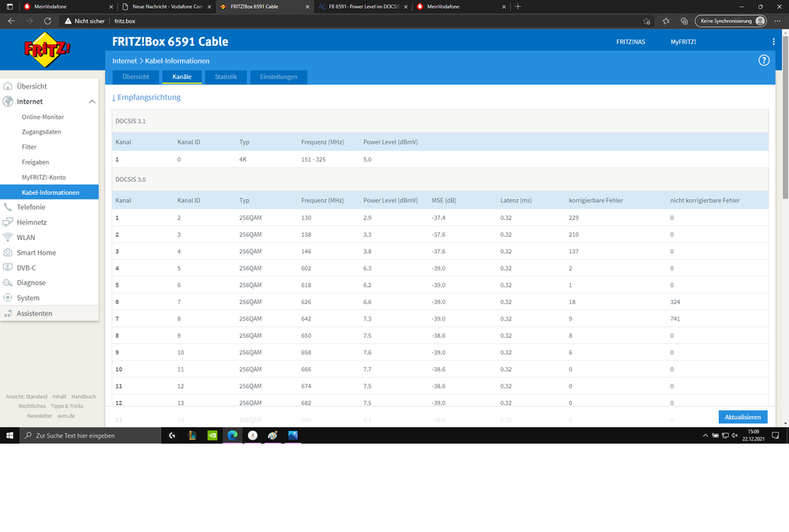Screen dimensions: 789x532
Task: Select the Kanäle tab
Action: coord(182,77)
